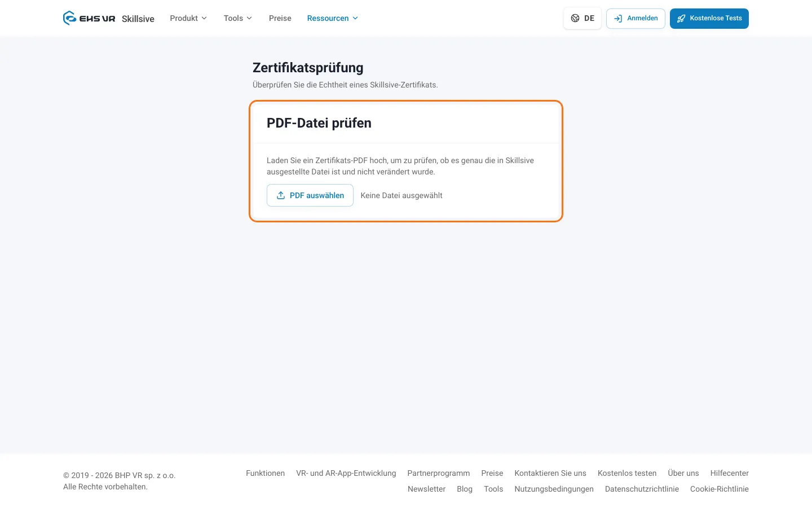Screen dimensions: 812x508
Task: View the Nutzungsbedingungen page
Action: point(554,489)
